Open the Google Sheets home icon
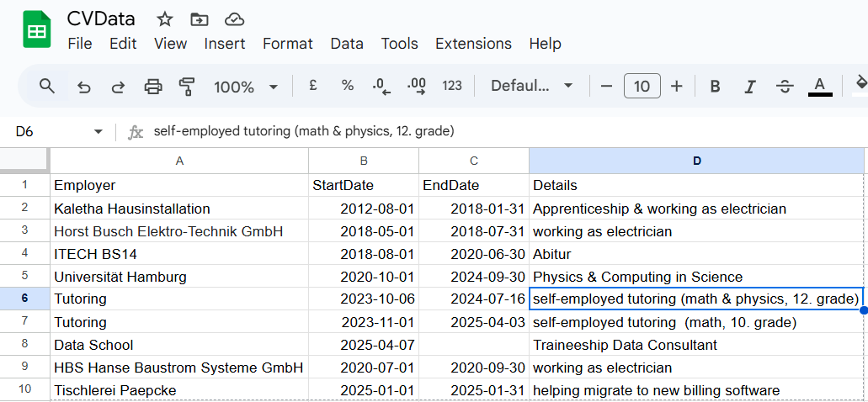Image resolution: width=868 pixels, height=402 pixels. tap(36, 30)
